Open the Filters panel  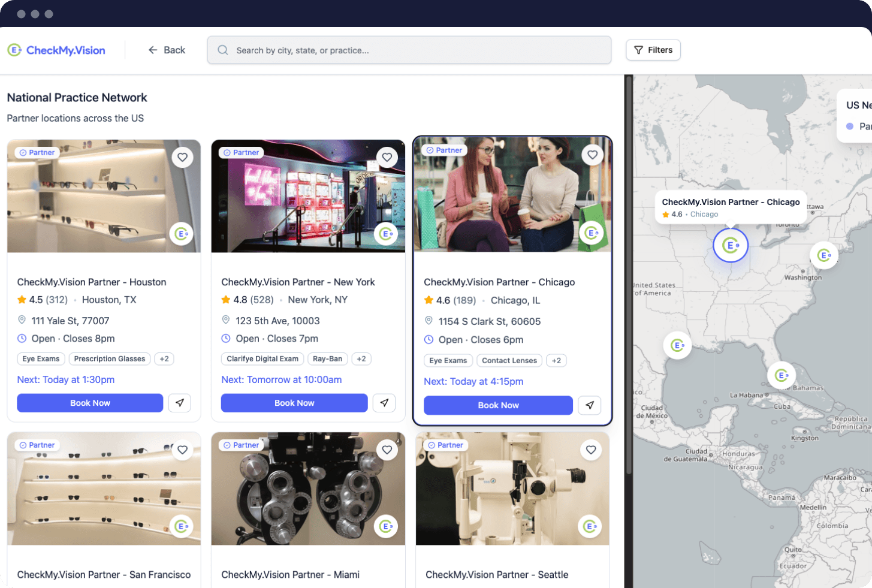[x=653, y=50]
